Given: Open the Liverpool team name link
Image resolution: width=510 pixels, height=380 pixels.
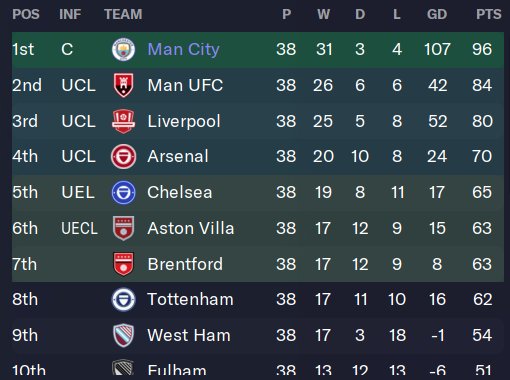Looking at the screenshot, I should coord(184,121).
